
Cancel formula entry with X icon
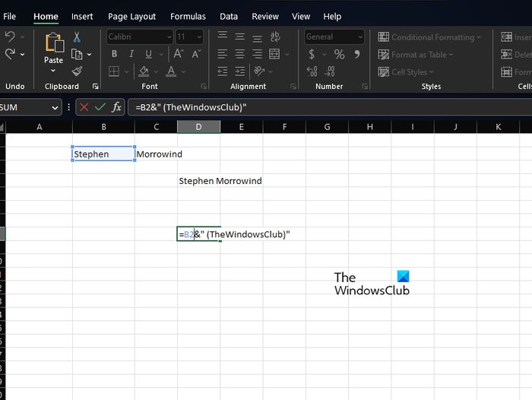click(84, 107)
